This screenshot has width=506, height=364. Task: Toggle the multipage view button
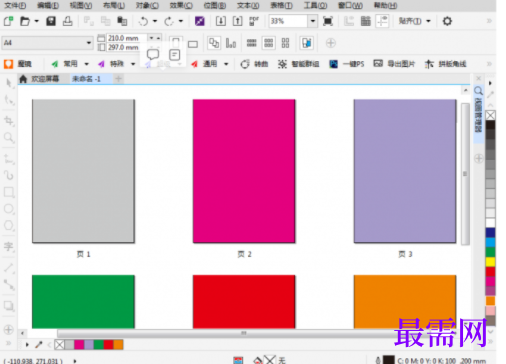coord(306,43)
